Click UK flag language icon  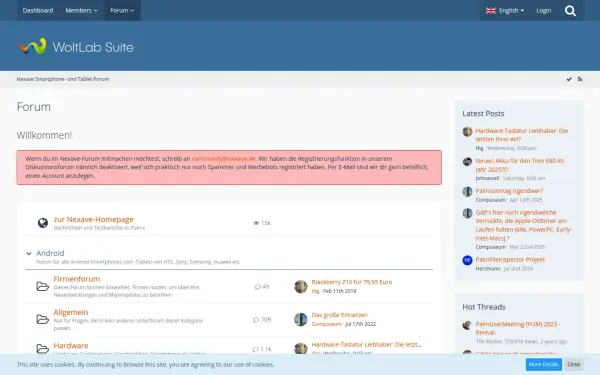491,11
